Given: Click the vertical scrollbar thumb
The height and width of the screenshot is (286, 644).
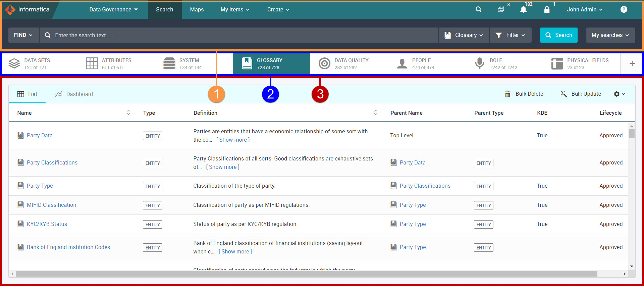Looking at the screenshot, I should (632, 134).
